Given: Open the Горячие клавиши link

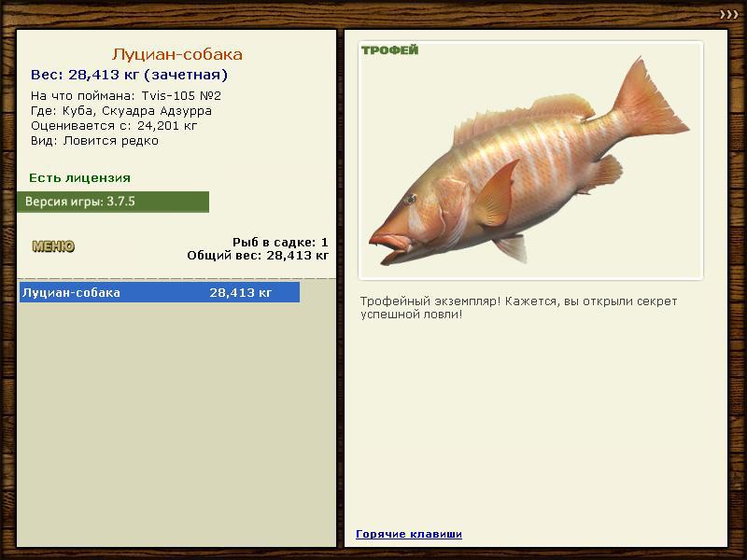Looking at the screenshot, I should (409, 534).
